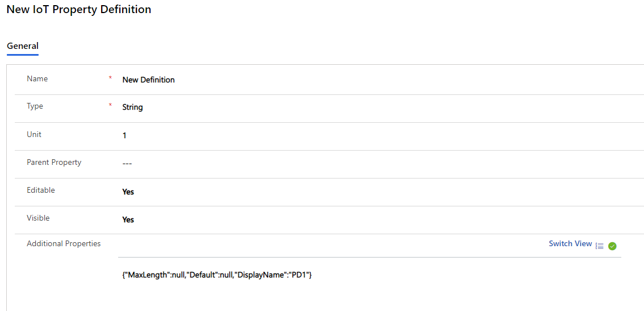
Task: Select the Editable field label
Action: click(41, 190)
